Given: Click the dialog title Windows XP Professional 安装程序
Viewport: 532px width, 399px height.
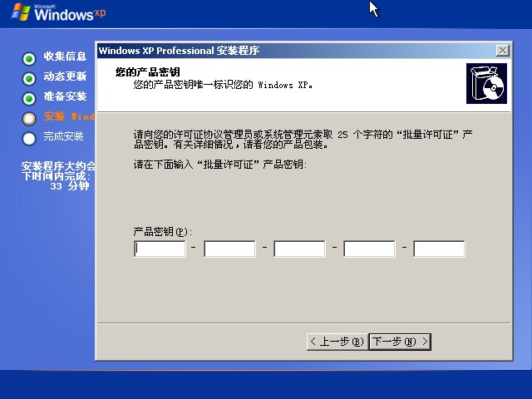Looking at the screenshot, I should pyautogui.click(x=179, y=51).
